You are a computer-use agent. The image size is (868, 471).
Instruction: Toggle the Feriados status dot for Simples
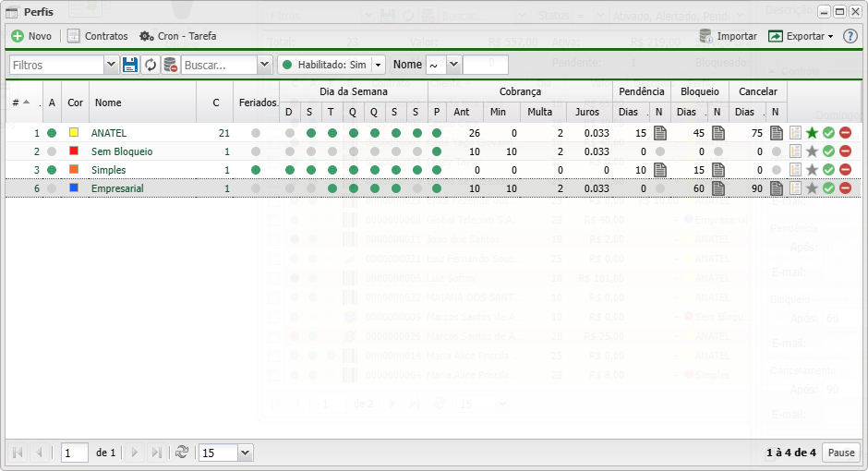(x=256, y=170)
